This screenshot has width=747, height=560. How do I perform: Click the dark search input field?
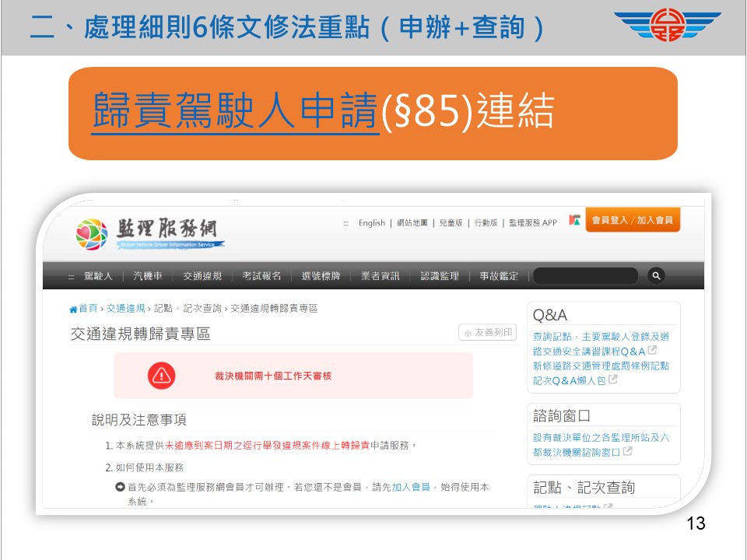pyautogui.click(x=585, y=275)
